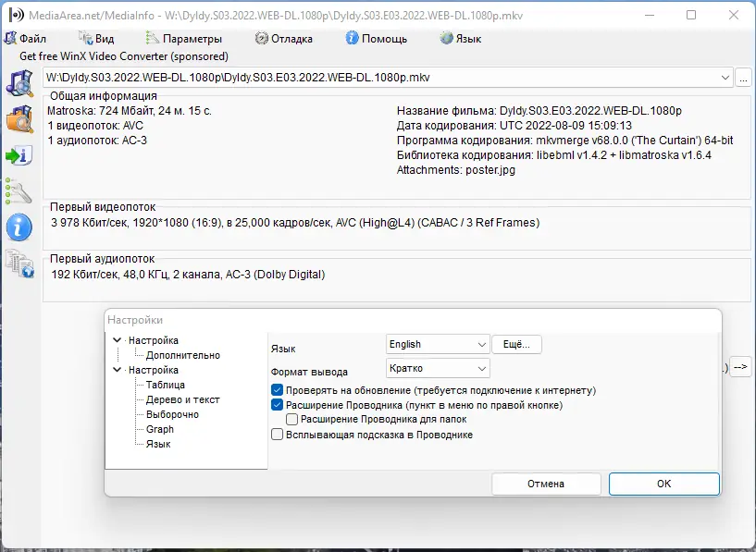Image resolution: width=756 pixels, height=552 pixels.
Task: Open the Вид menu
Action: pyautogui.click(x=96, y=39)
